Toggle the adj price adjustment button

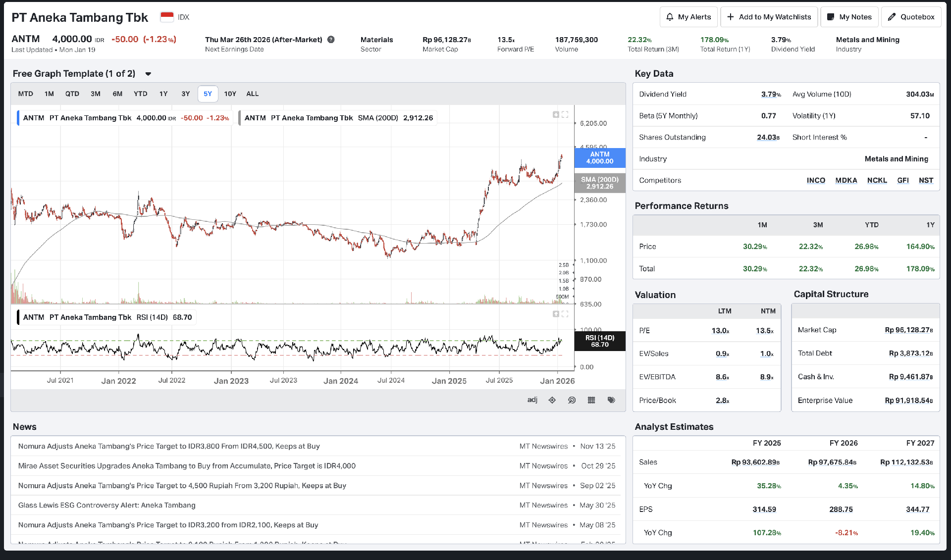click(x=532, y=400)
